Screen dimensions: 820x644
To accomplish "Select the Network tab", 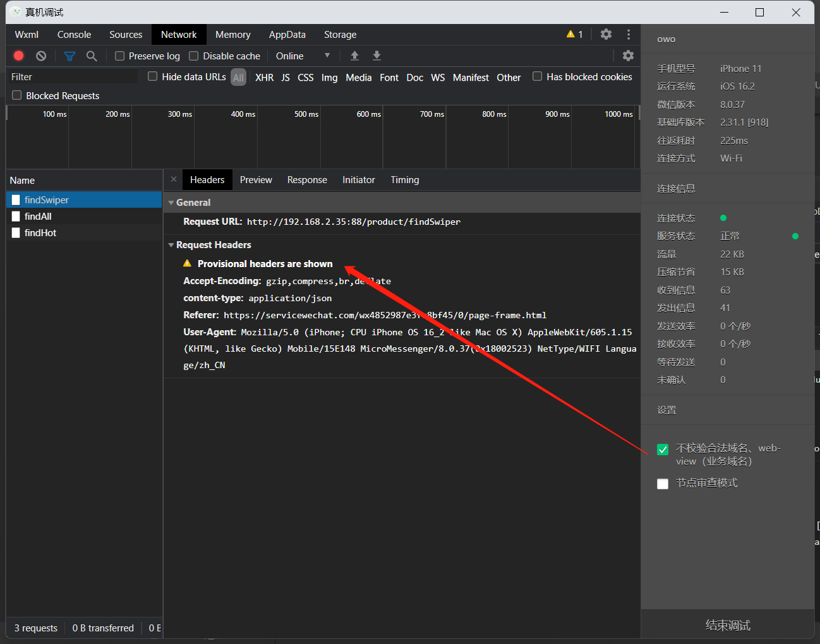I will click(179, 35).
